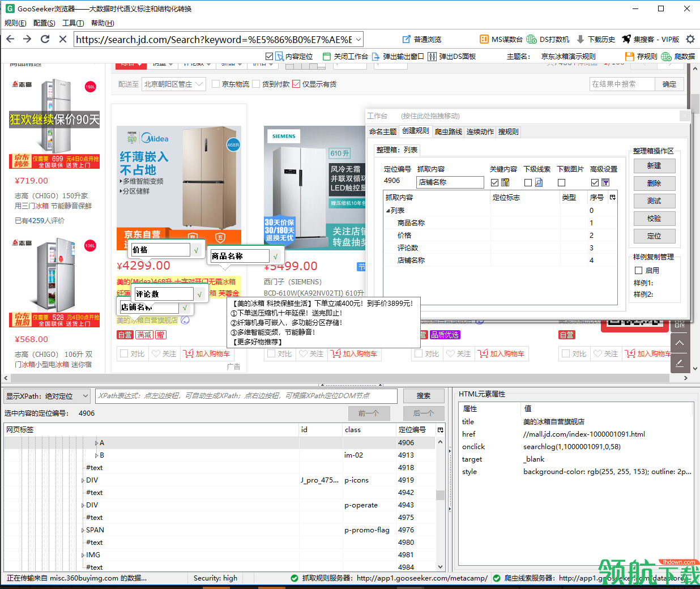Reload the page with the refresh icon
This screenshot has width=700, height=589.
[45, 39]
